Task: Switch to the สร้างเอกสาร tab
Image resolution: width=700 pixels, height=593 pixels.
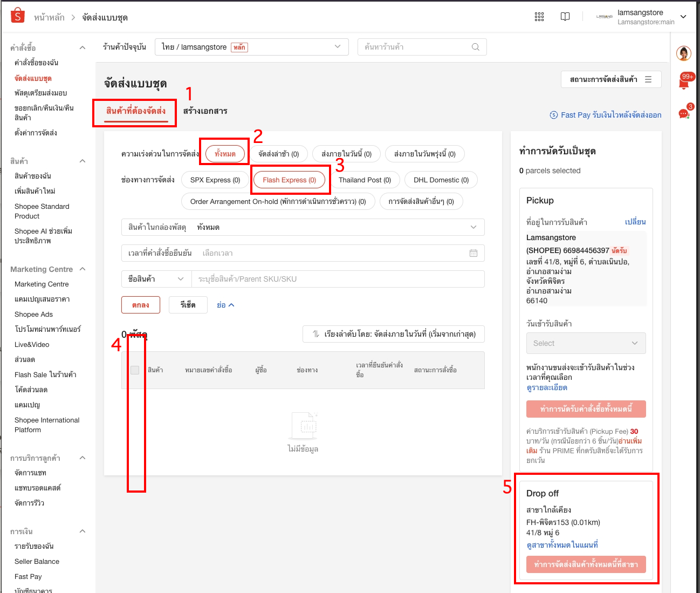Action: pyautogui.click(x=205, y=111)
